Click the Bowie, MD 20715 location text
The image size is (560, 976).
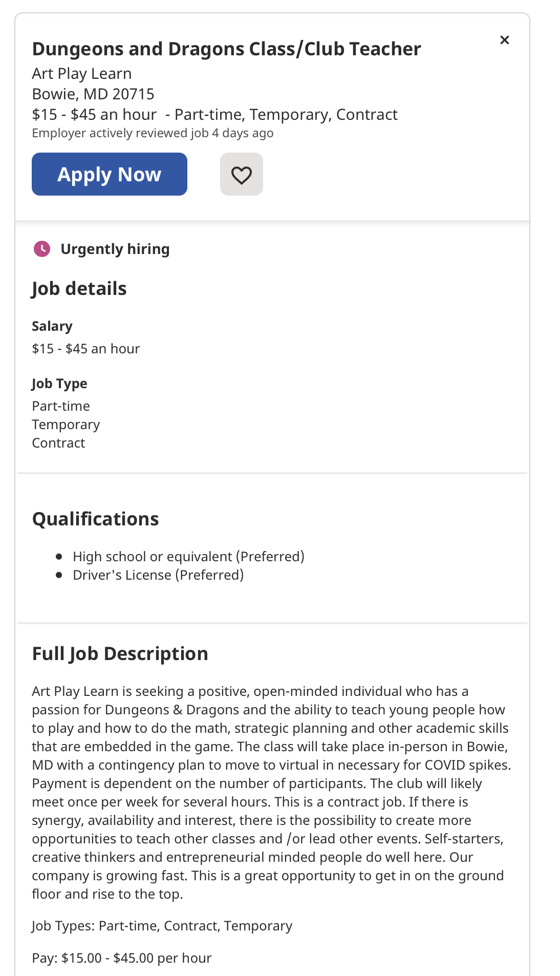93,94
